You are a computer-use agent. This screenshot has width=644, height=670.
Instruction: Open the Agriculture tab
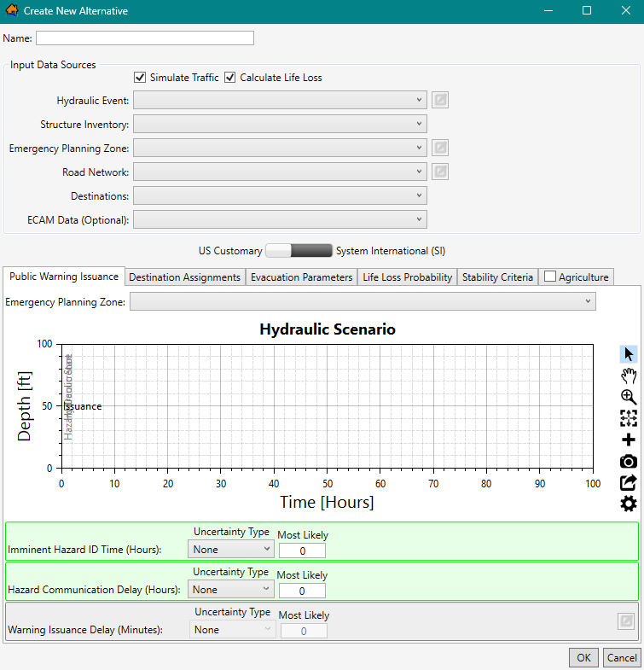583,277
